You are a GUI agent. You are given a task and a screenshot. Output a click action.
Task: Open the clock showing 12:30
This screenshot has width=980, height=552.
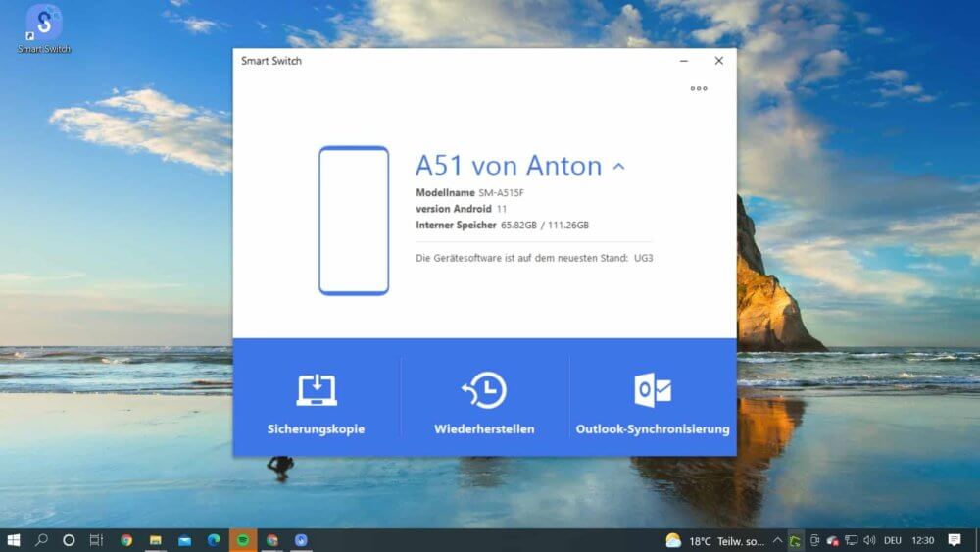pyautogui.click(x=922, y=541)
